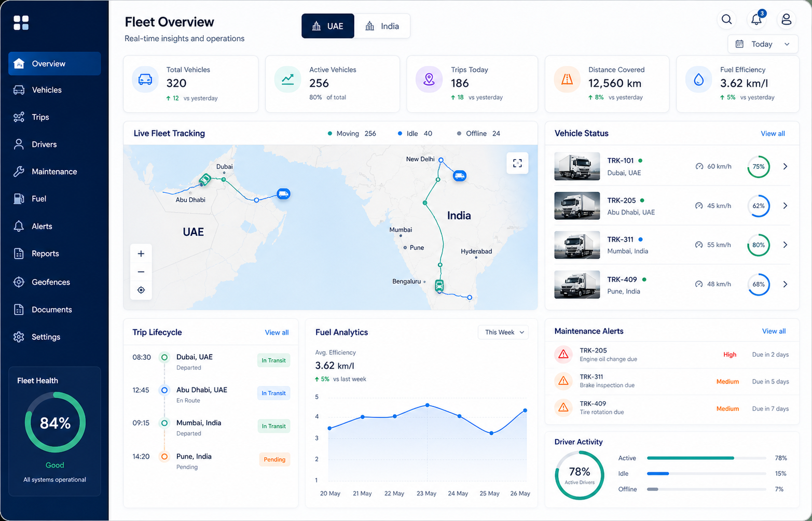Click the Fuel pump icon in sidebar
This screenshot has width=812, height=521.
pyautogui.click(x=19, y=199)
